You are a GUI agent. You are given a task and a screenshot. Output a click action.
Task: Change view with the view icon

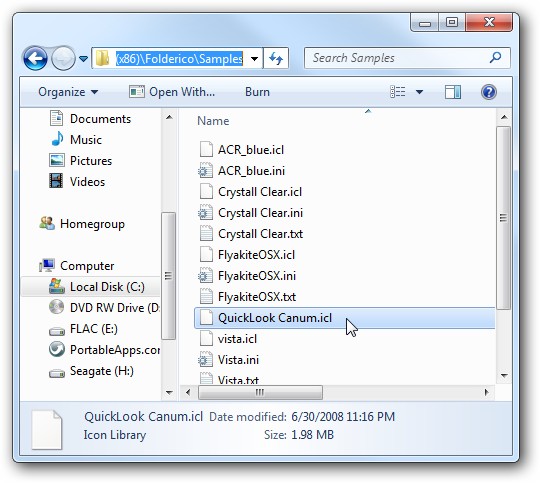397,92
